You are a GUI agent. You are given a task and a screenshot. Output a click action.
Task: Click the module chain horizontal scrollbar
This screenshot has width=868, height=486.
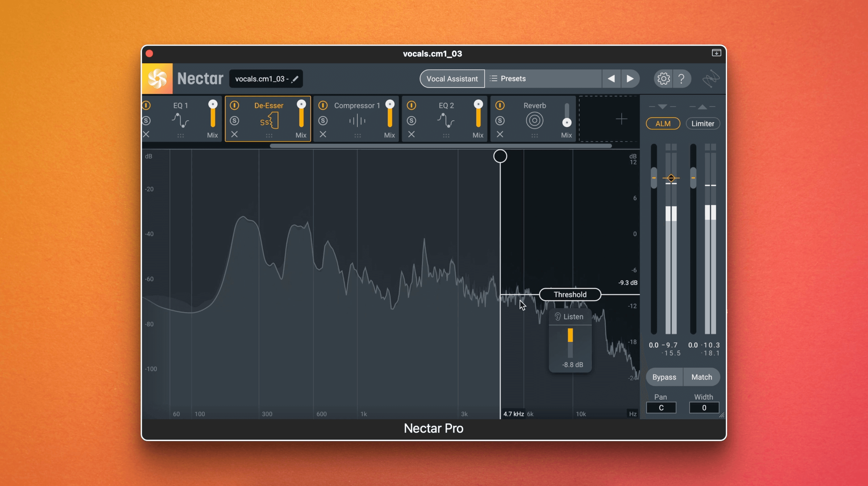pyautogui.click(x=441, y=146)
